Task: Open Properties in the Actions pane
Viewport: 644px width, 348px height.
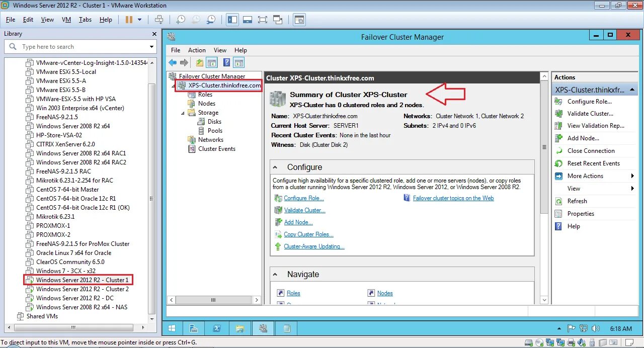Action: point(581,214)
